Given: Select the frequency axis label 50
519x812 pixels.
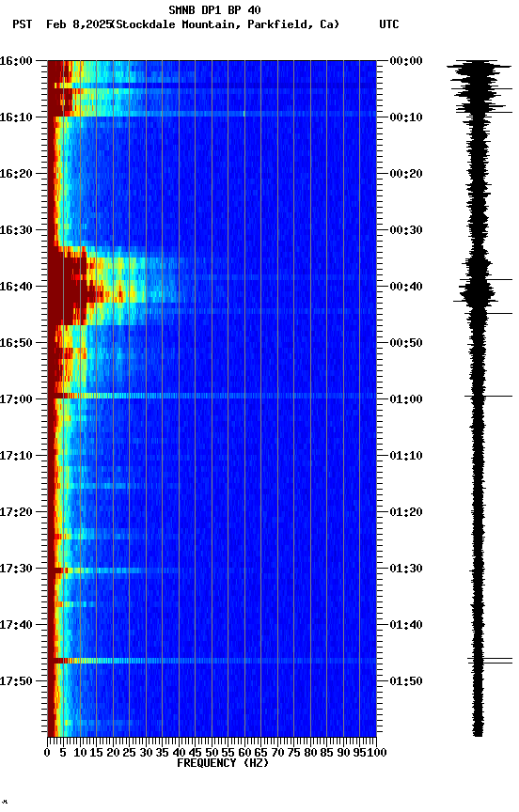Looking at the screenshot, I should (212, 753).
